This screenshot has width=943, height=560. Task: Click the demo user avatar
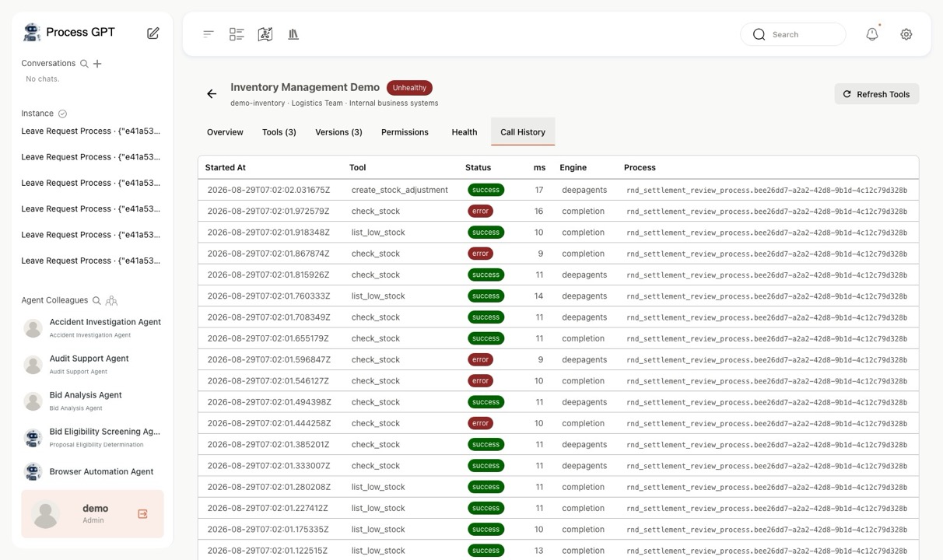point(46,514)
